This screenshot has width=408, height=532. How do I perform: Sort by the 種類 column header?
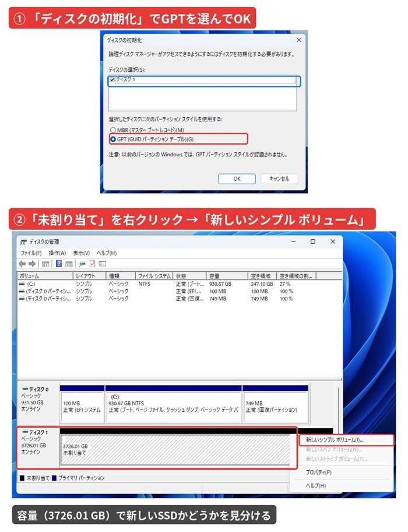click(121, 276)
